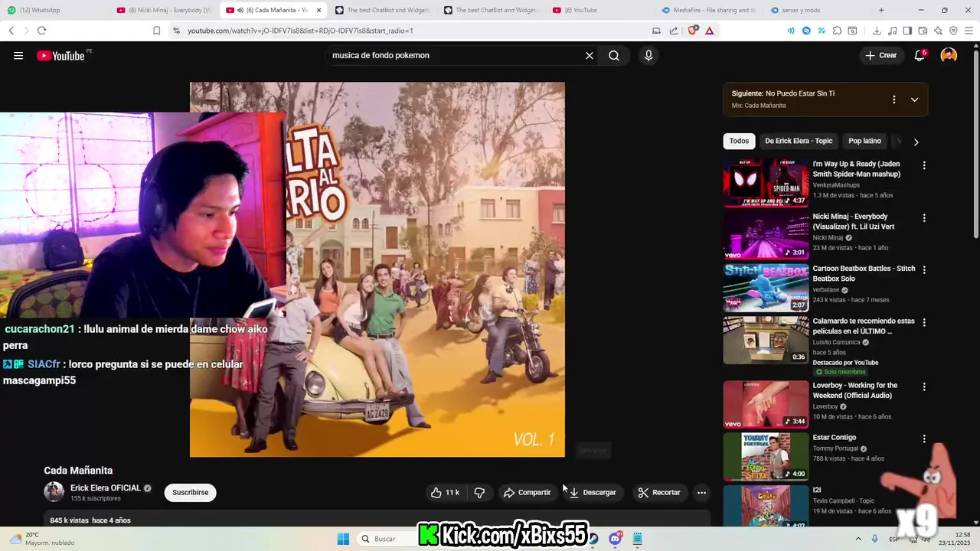Open Loverboy Working for the Weekend thumbnail
980x551 pixels.
[766, 405]
